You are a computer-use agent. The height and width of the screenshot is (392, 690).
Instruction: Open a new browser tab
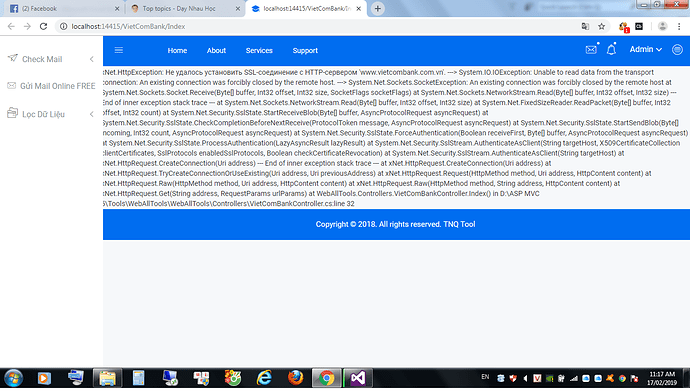tap(378, 8)
